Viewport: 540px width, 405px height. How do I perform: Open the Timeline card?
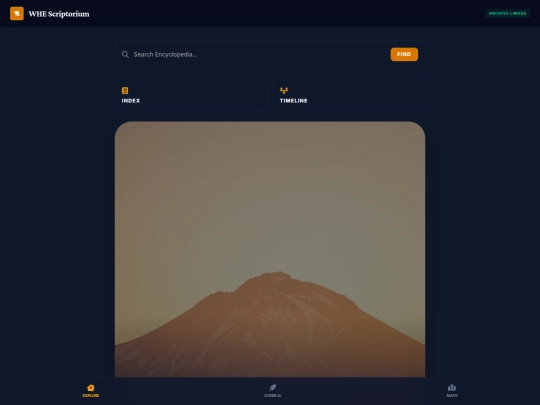(349, 95)
